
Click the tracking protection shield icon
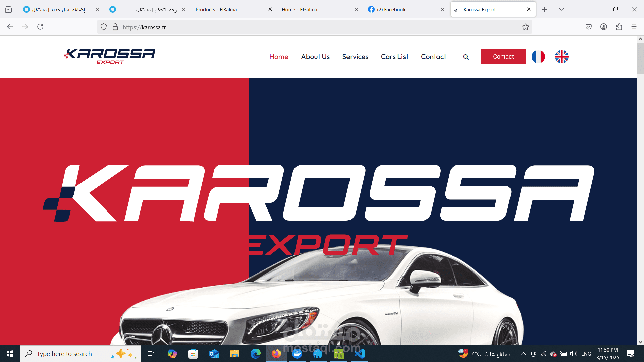point(104,27)
